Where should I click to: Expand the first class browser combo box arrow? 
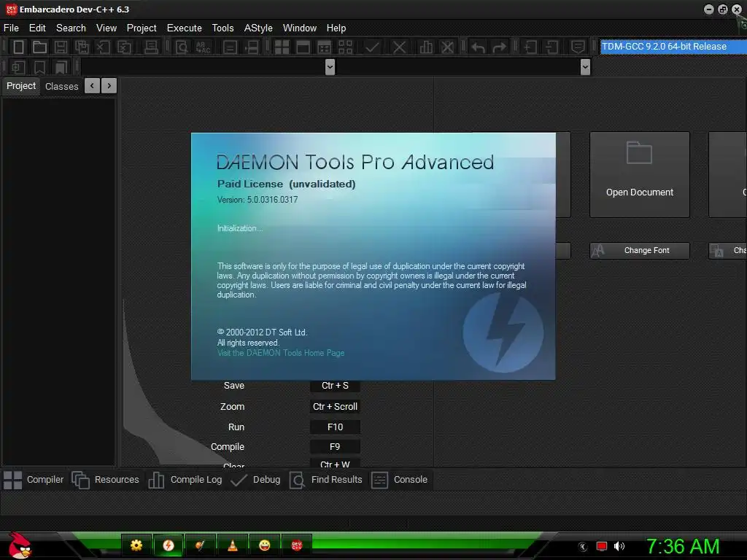point(330,67)
